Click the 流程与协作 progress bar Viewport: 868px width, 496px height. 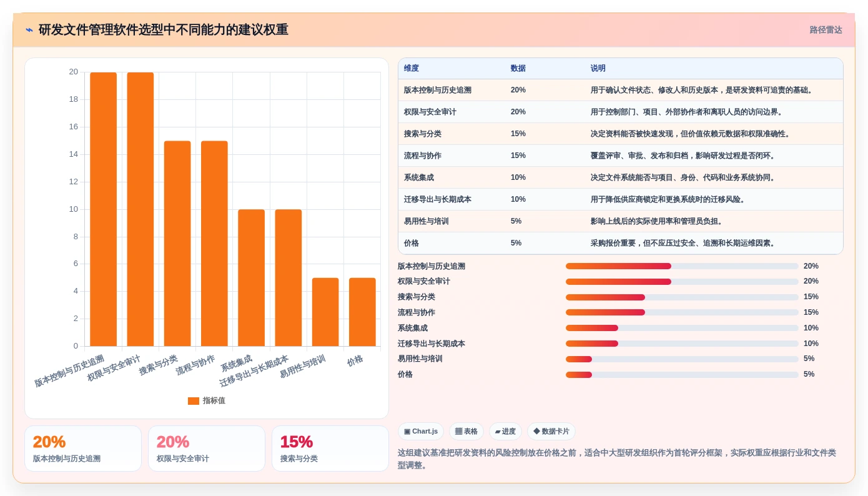(x=682, y=312)
